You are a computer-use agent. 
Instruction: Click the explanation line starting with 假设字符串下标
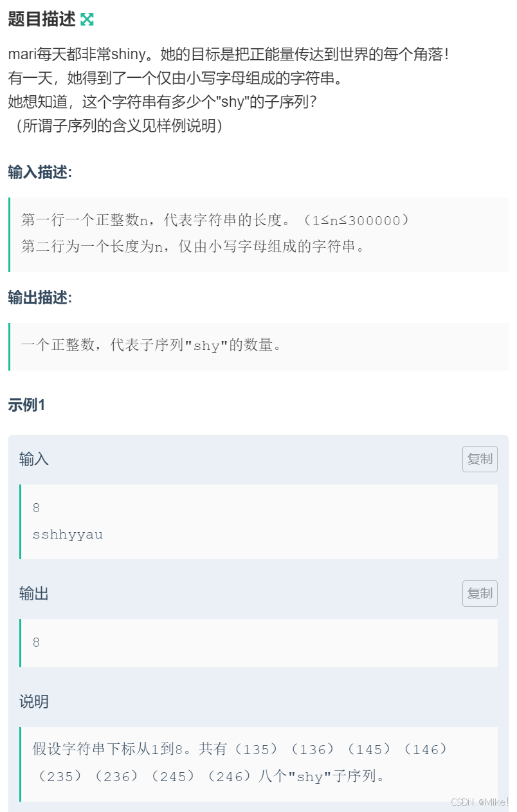[x=240, y=750]
